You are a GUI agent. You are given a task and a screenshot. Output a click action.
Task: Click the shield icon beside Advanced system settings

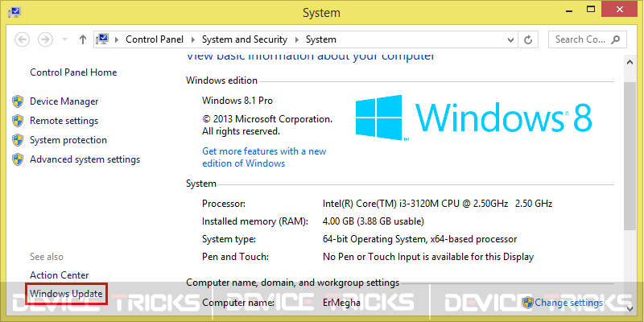pyautogui.click(x=18, y=159)
